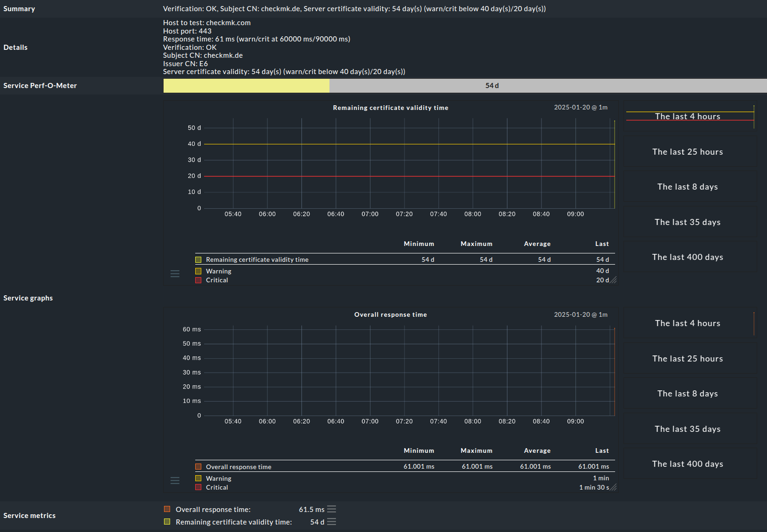This screenshot has width=767, height=532.
Task: Click resize handle of response time graph
Action: (613, 487)
